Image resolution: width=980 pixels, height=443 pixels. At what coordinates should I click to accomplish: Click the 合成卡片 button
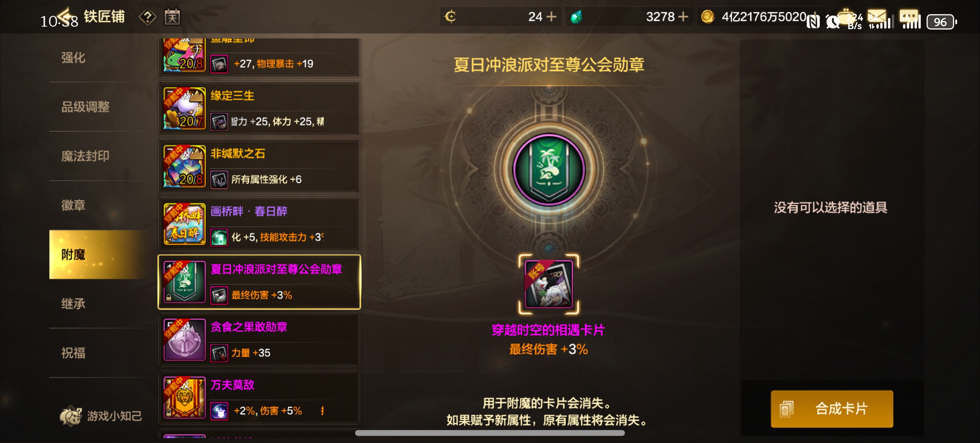point(832,409)
